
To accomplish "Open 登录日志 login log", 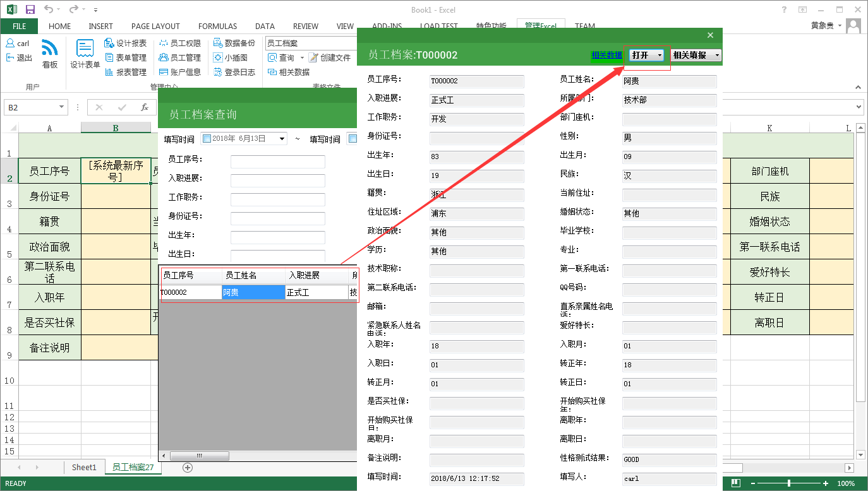I will pyautogui.click(x=234, y=72).
